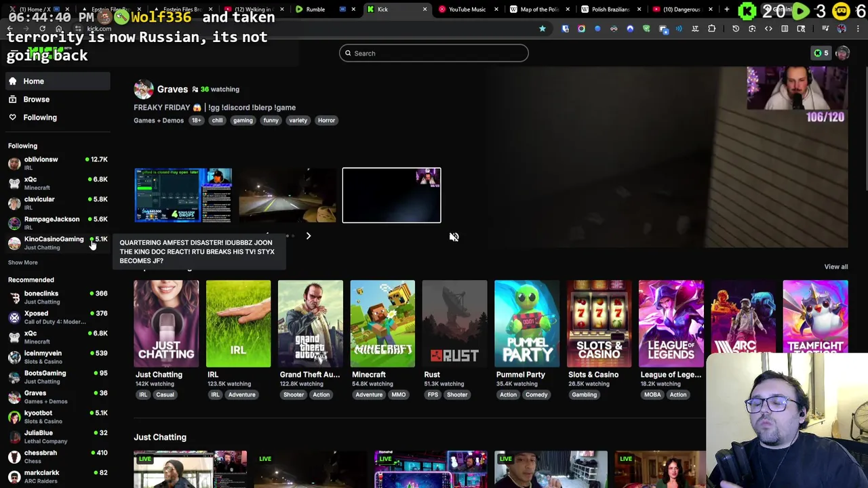Open kyootbot in Recommended list
This screenshot has height=488, width=868.
click(58, 417)
